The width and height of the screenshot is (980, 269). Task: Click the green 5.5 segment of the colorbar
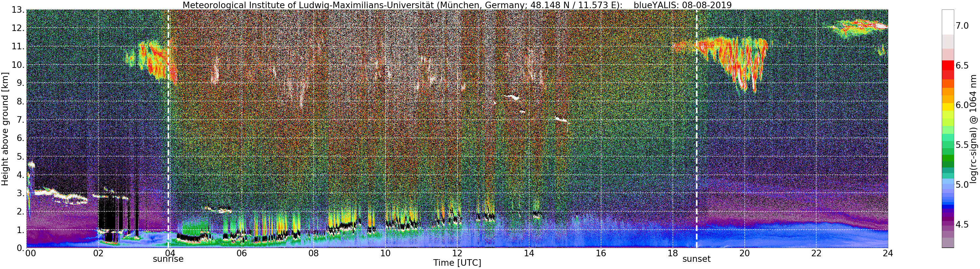pos(947,145)
